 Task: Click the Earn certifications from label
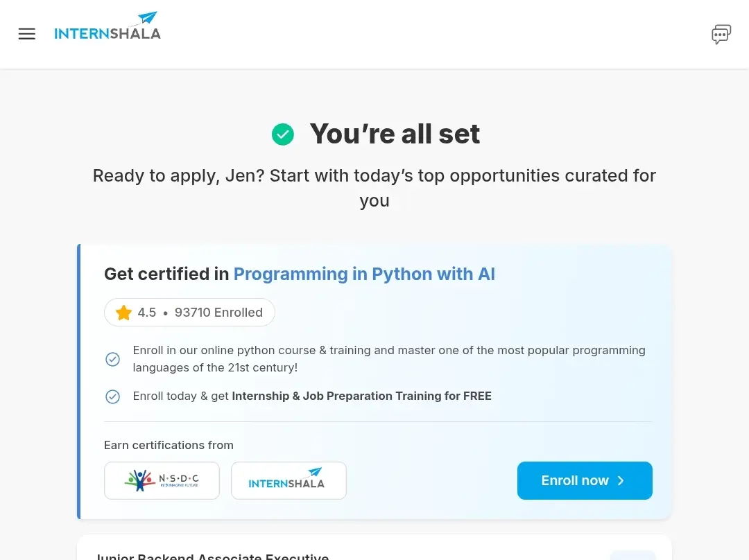click(169, 445)
